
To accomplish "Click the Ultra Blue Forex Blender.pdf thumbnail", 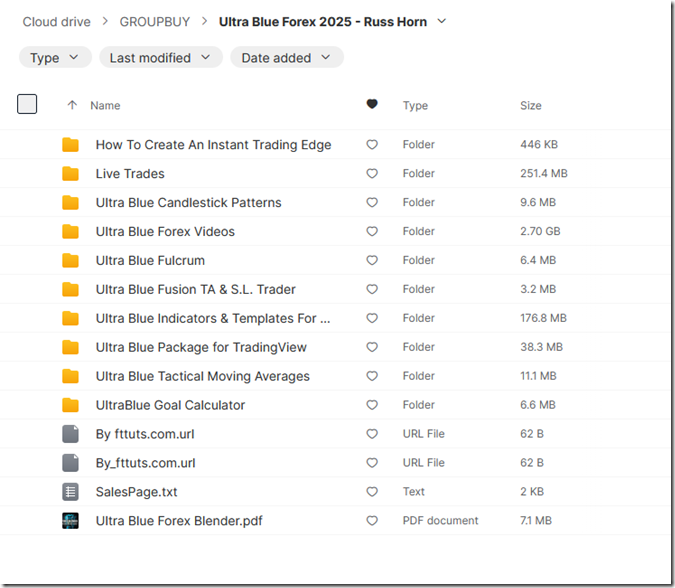I will pos(70,520).
